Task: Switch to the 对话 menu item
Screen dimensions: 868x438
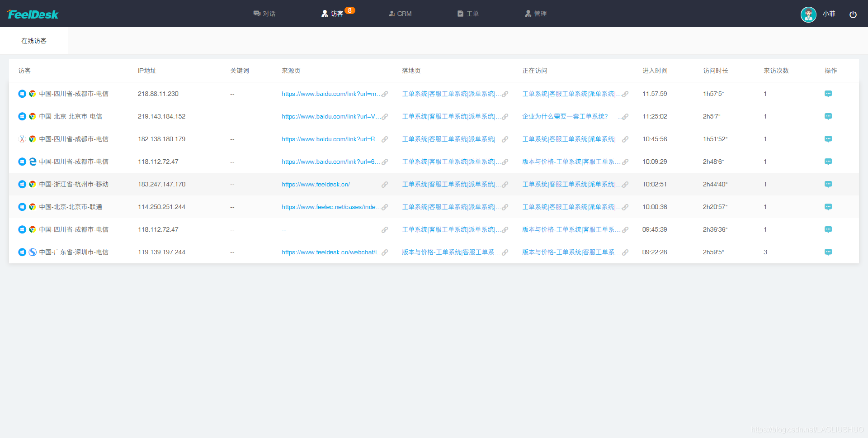Action: tap(264, 14)
